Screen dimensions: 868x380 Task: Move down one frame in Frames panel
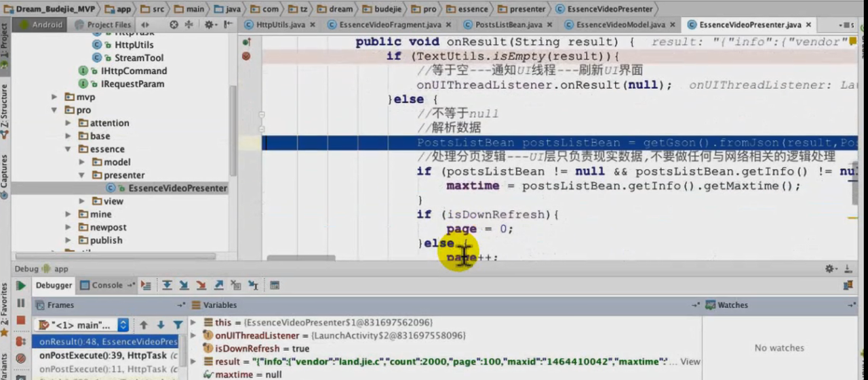tap(161, 325)
